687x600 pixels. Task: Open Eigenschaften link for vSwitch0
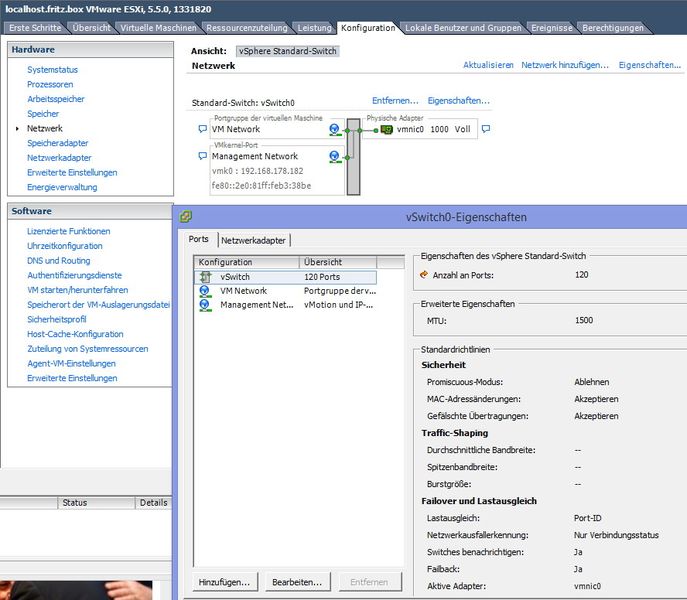(459, 101)
